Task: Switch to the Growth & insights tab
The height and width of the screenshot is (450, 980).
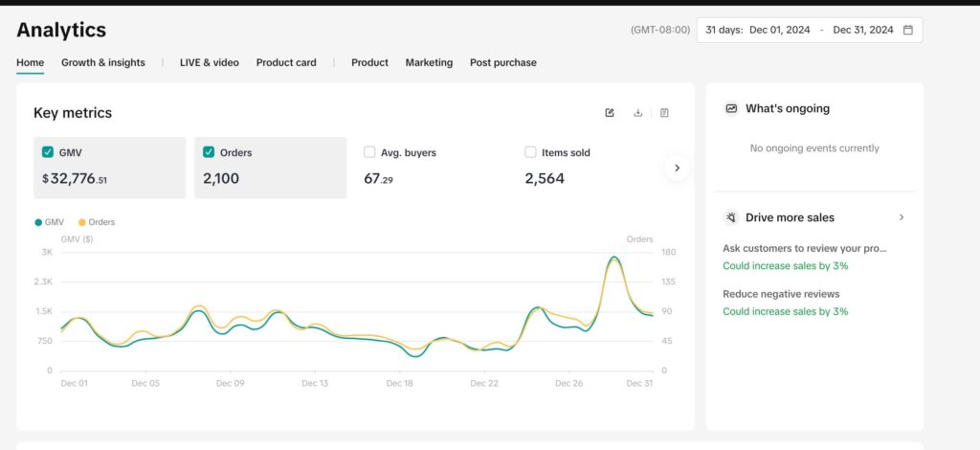Action: pos(103,62)
